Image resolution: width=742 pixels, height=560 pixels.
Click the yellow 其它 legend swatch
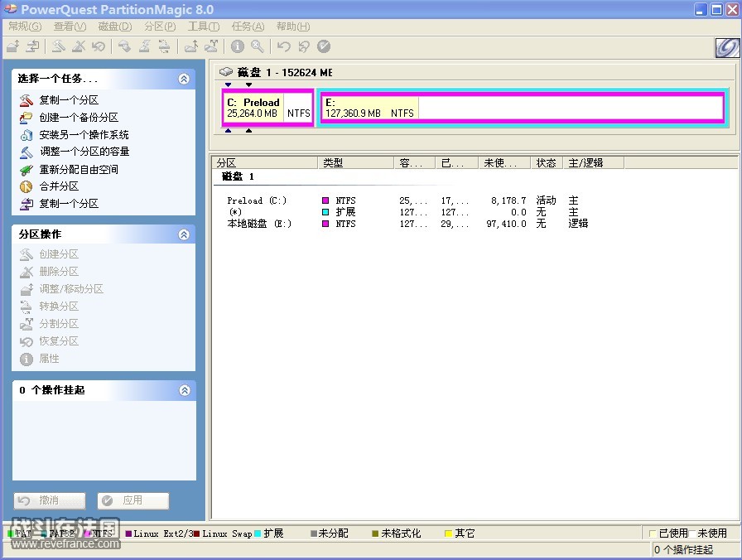tap(448, 533)
